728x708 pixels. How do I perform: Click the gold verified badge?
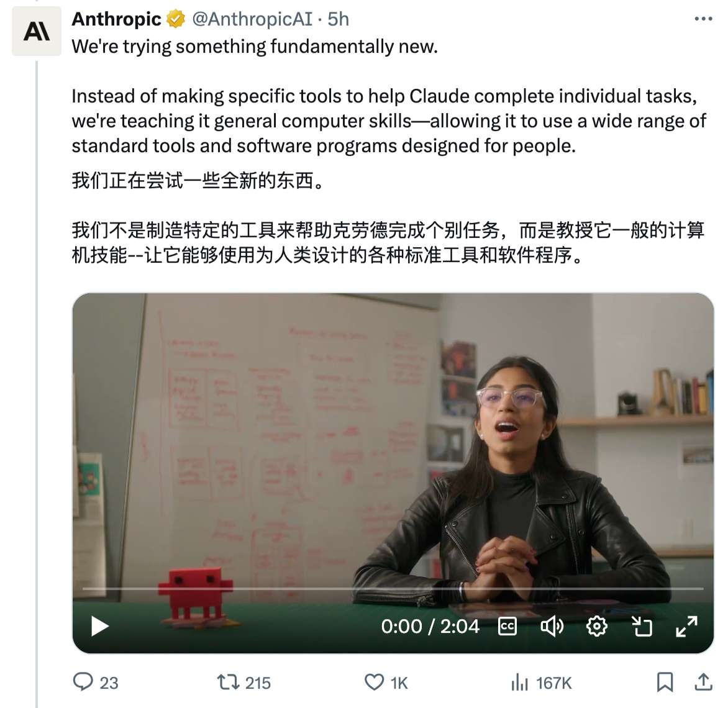[176, 19]
